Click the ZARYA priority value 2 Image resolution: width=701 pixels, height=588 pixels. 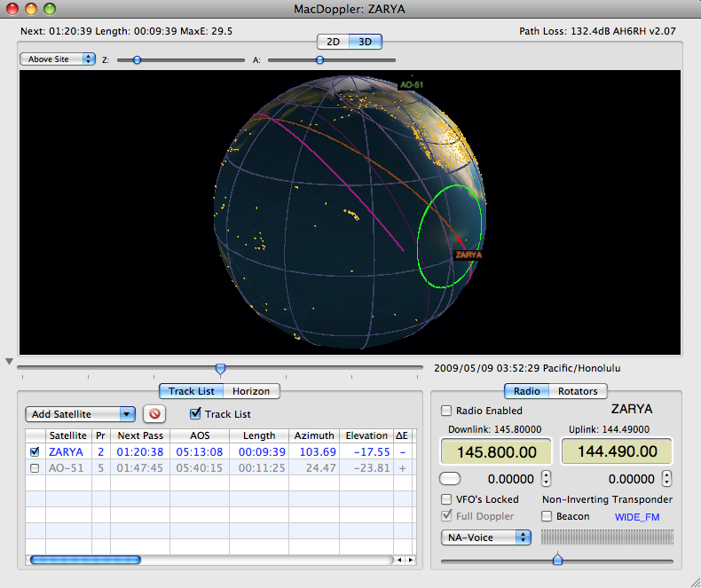tap(101, 451)
